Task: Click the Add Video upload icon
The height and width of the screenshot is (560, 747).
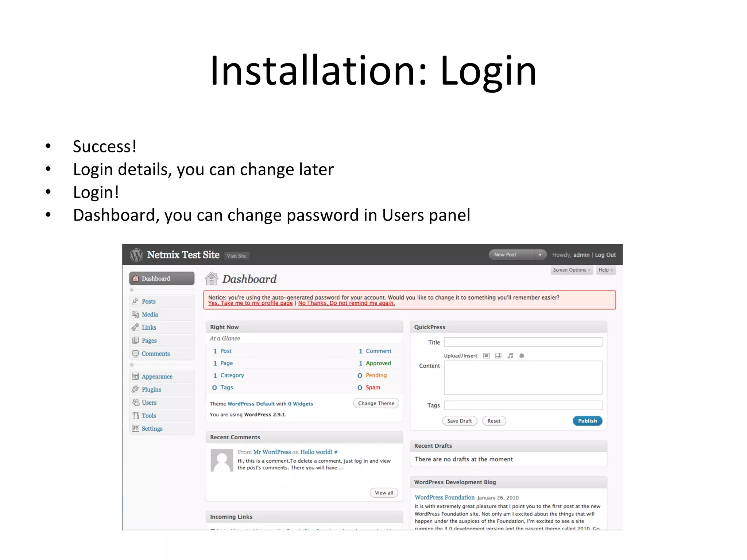Action: (498, 355)
